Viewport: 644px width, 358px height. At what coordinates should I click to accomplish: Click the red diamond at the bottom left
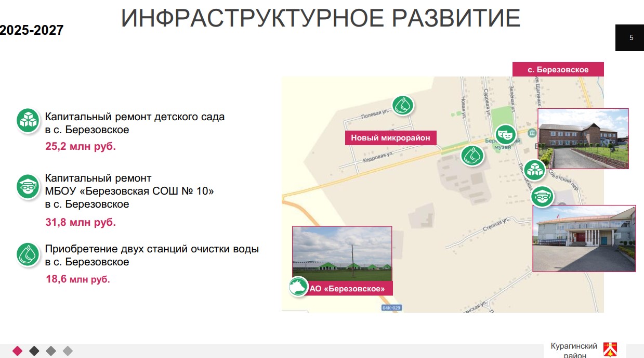coord(18,351)
